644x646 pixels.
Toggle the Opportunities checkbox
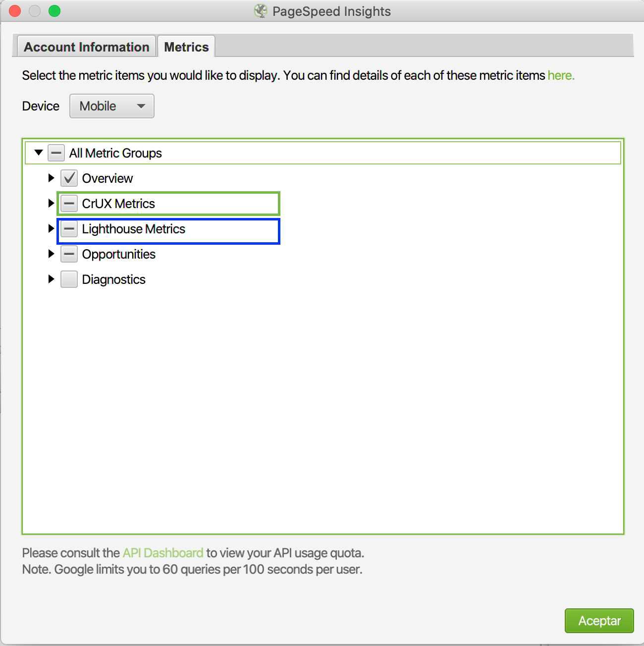tap(69, 254)
